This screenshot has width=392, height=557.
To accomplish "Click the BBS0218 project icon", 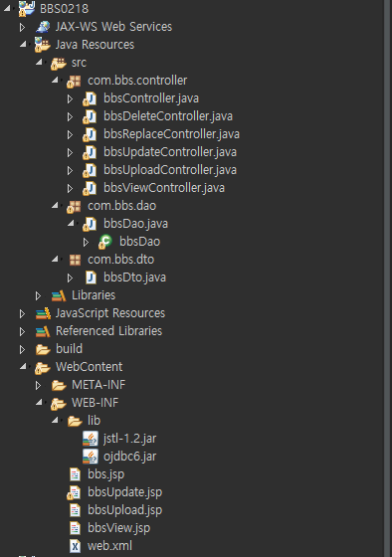I will click(26, 9).
